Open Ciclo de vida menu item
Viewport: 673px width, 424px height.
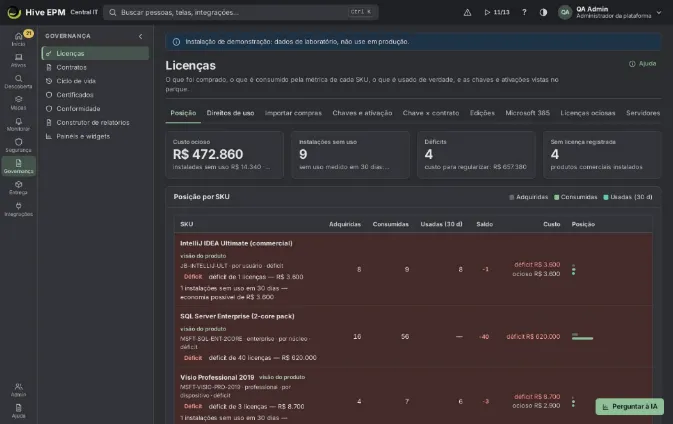[95, 81]
